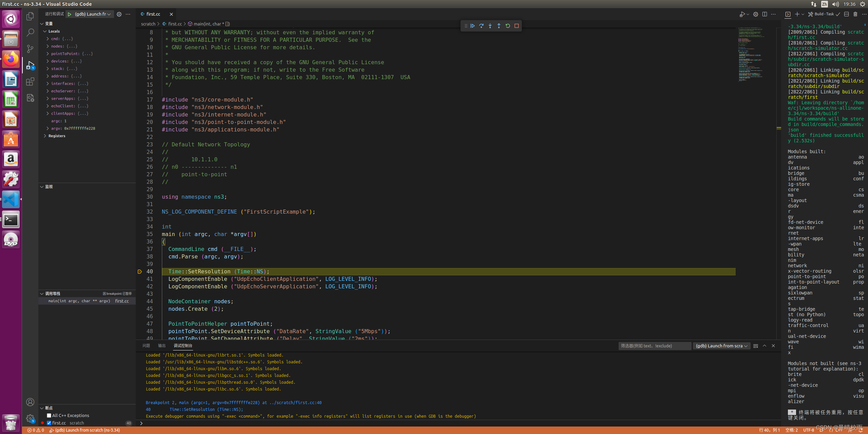Open the Search view in activity bar

coord(30,32)
